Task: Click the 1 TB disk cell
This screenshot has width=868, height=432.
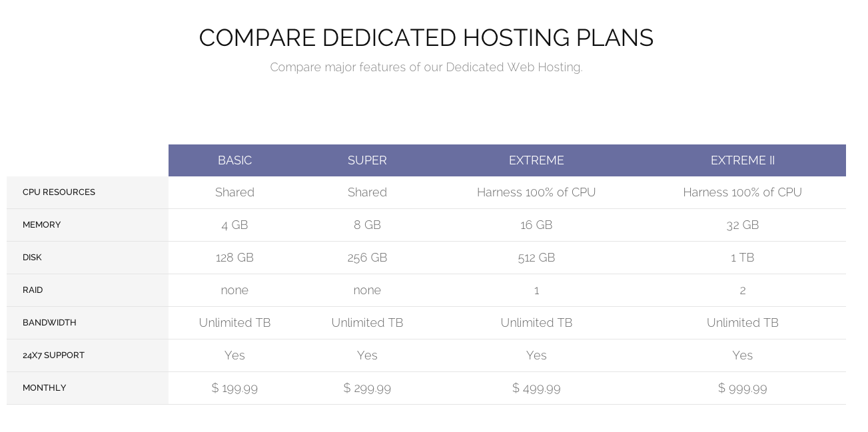Action: pyautogui.click(x=742, y=258)
